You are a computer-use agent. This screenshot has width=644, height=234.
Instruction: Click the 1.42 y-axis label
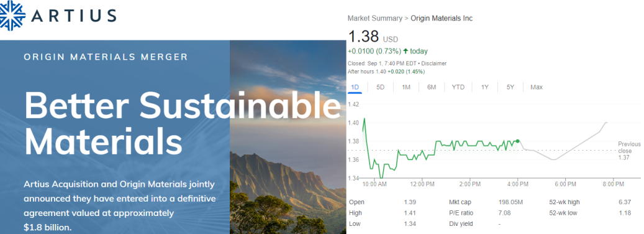pyautogui.click(x=353, y=104)
